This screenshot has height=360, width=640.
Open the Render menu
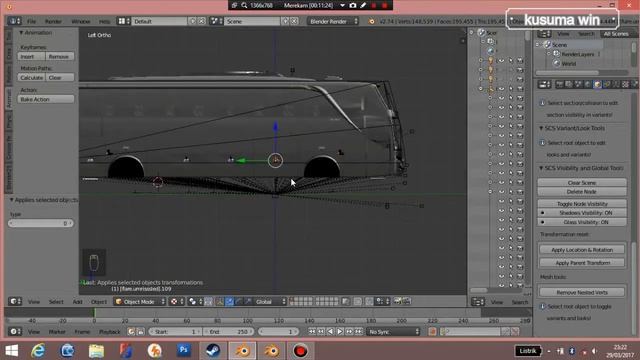click(x=53, y=21)
